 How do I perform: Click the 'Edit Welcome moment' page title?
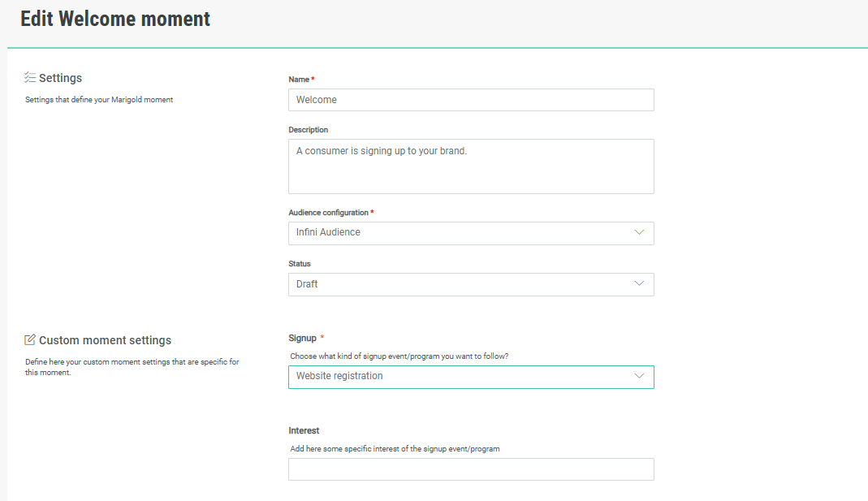click(115, 19)
